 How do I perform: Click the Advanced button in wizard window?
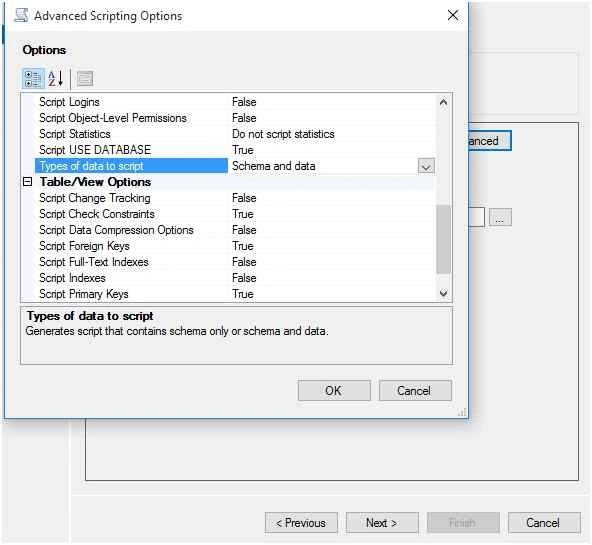[489, 141]
